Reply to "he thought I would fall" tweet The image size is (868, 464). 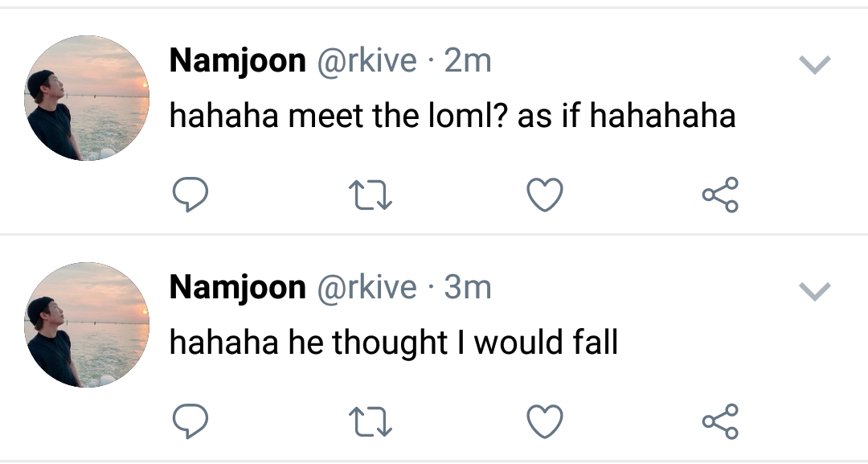(190, 421)
